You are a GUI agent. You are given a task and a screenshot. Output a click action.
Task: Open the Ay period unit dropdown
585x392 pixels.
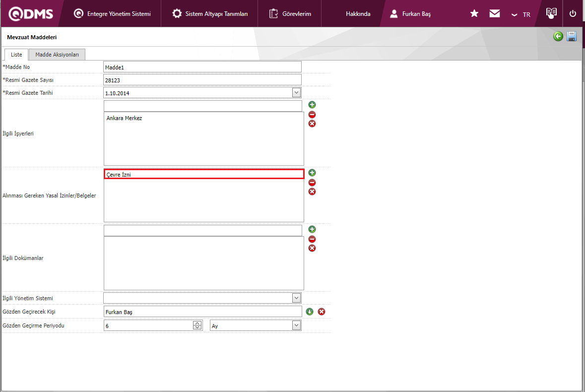pyautogui.click(x=296, y=325)
